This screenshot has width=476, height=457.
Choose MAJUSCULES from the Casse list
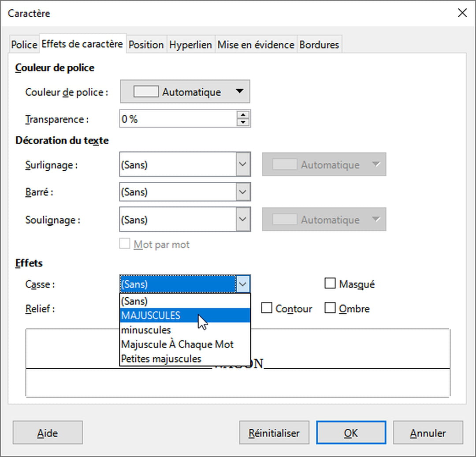151,315
